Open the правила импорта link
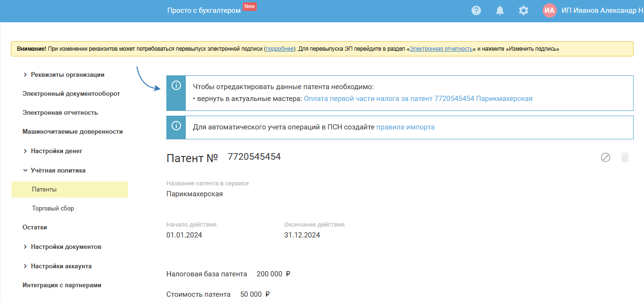The height and width of the screenshot is (301, 644). [x=405, y=127]
